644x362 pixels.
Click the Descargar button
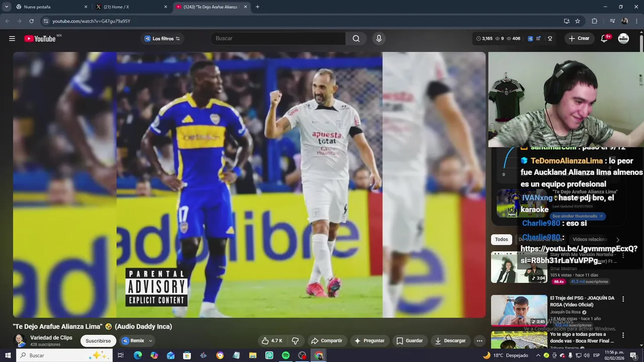[450, 340]
